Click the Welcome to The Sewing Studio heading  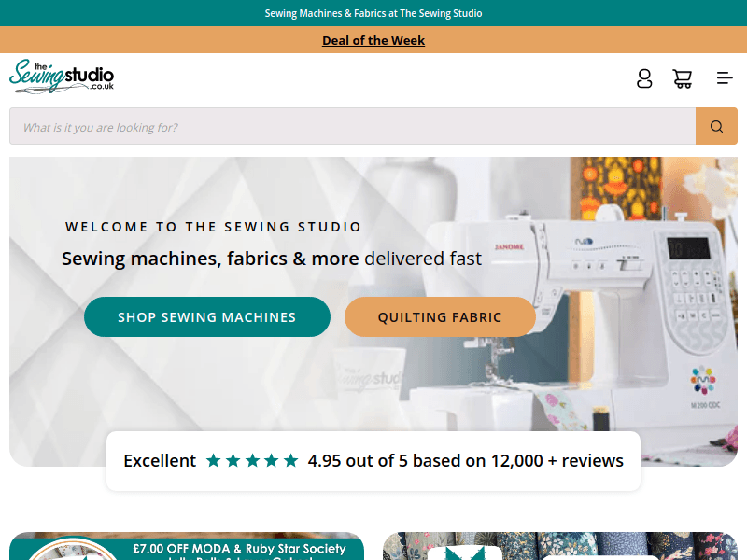[213, 227]
